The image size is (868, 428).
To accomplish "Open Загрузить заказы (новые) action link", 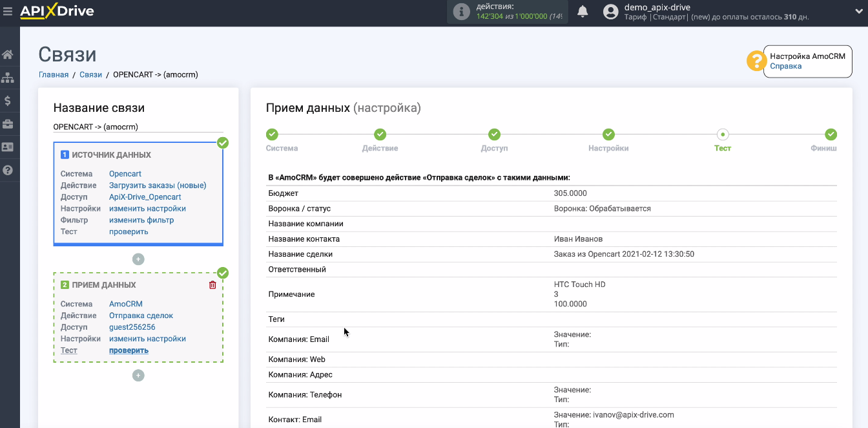I will point(158,186).
